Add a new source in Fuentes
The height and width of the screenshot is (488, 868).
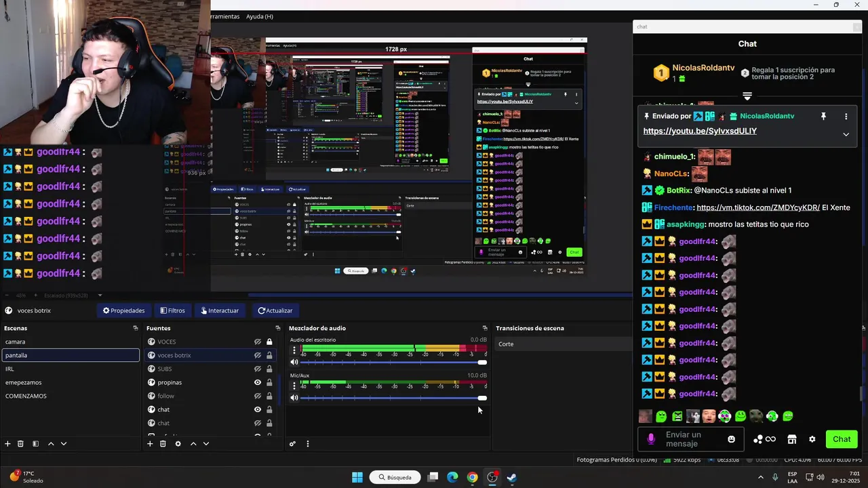pos(150,444)
